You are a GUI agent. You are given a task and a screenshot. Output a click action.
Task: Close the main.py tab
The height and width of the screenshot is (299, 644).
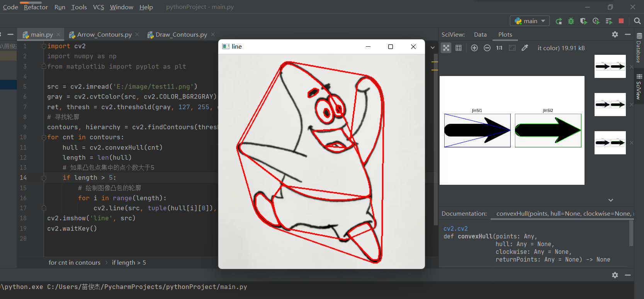(x=58, y=34)
